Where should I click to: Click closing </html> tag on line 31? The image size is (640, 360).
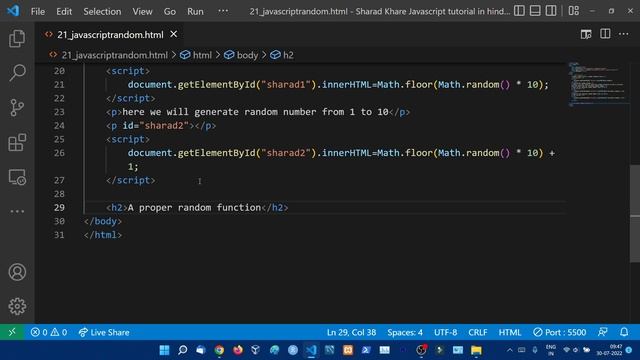(103, 235)
